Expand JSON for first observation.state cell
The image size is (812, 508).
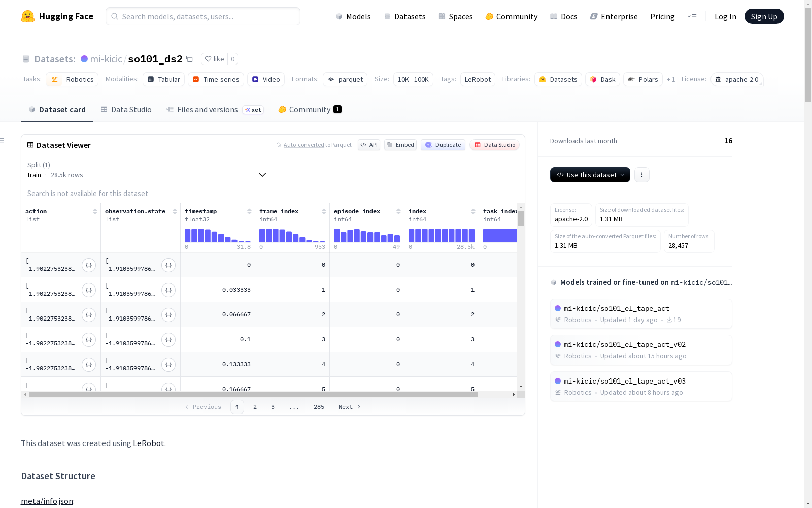coord(168,265)
